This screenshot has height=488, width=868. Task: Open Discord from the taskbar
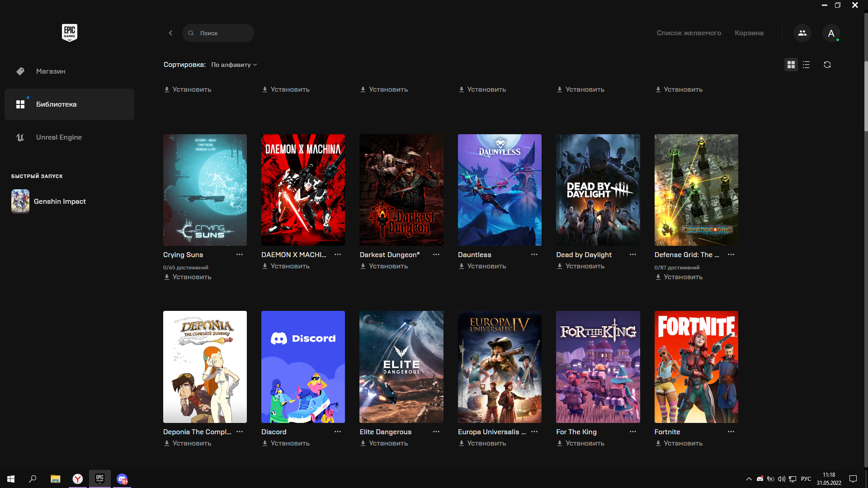[x=122, y=479]
